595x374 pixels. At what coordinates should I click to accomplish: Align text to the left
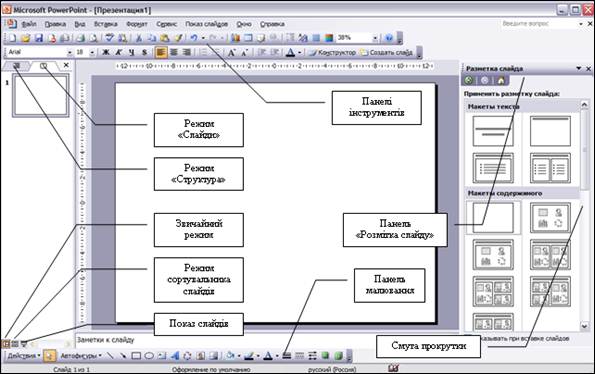pyautogui.click(x=161, y=52)
